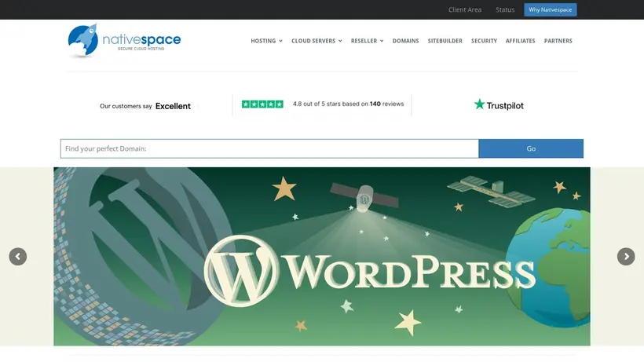Click the WordPress banner slide

coord(322,257)
